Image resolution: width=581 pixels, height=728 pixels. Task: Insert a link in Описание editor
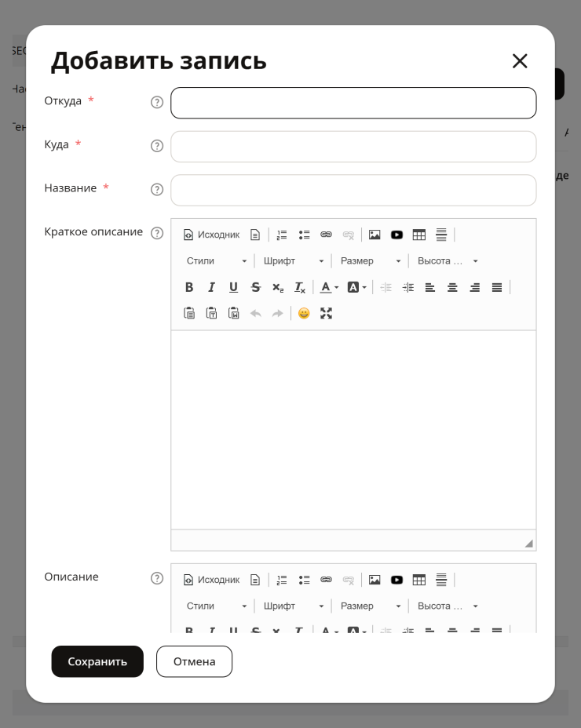click(x=327, y=580)
